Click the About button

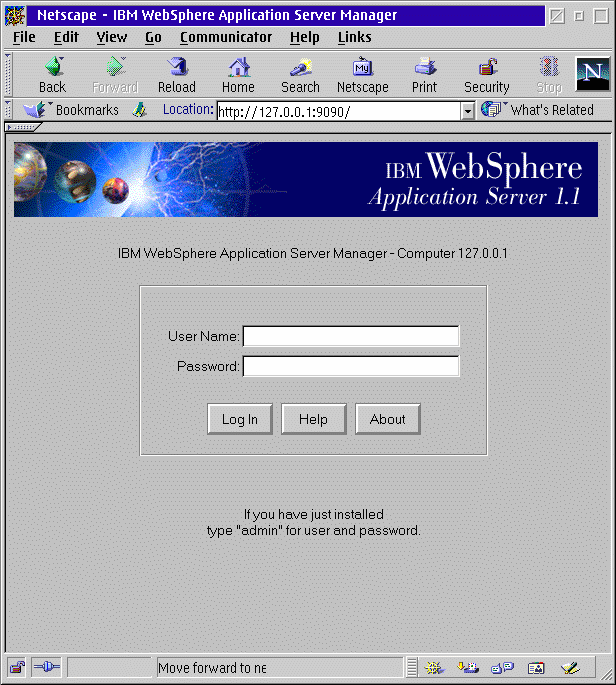388,419
